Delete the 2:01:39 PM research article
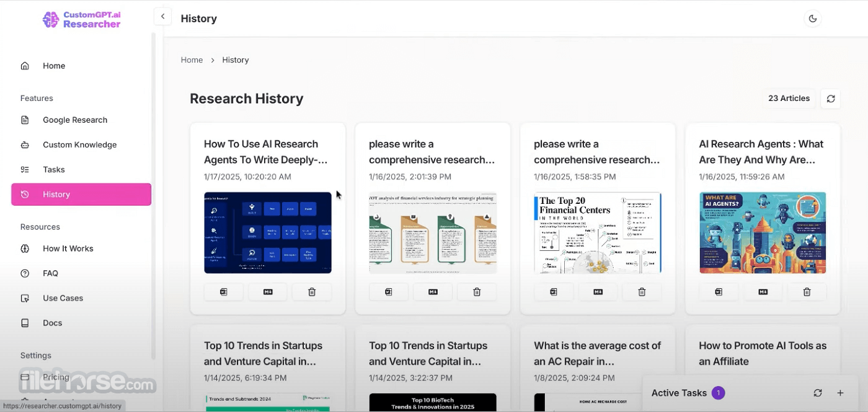Image resolution: width=868 pixels, height=412 pixels. click(477, 292)
